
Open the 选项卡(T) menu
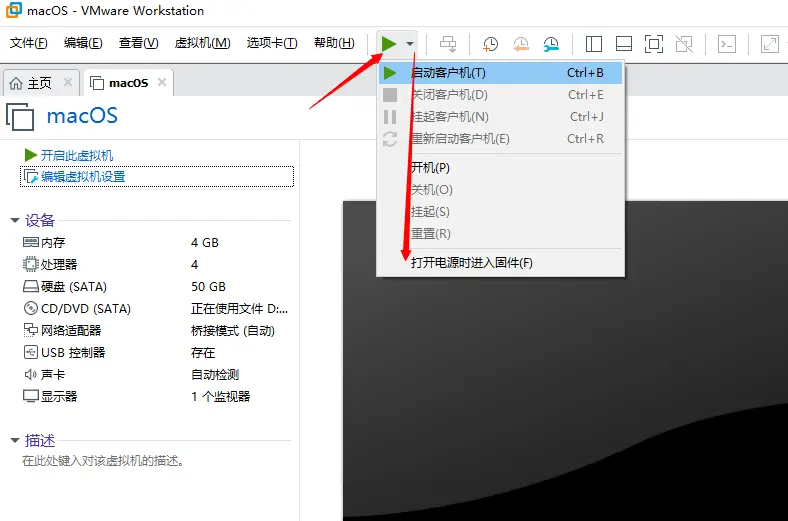(x=272, y=43)
